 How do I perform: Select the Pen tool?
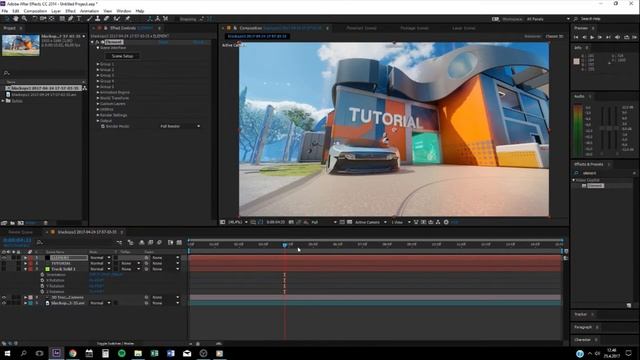point(70,19)
